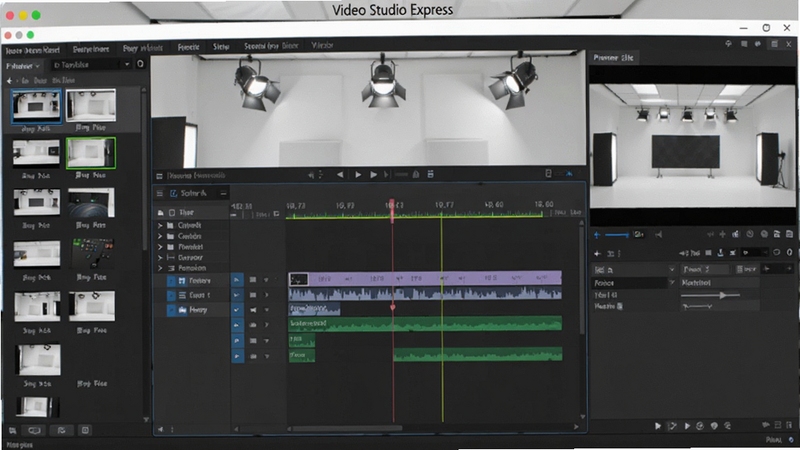The height and width of the screenshot is (450, 800).
Task: Click the menu icon left of the preview title
Action: tap(159, 176)
